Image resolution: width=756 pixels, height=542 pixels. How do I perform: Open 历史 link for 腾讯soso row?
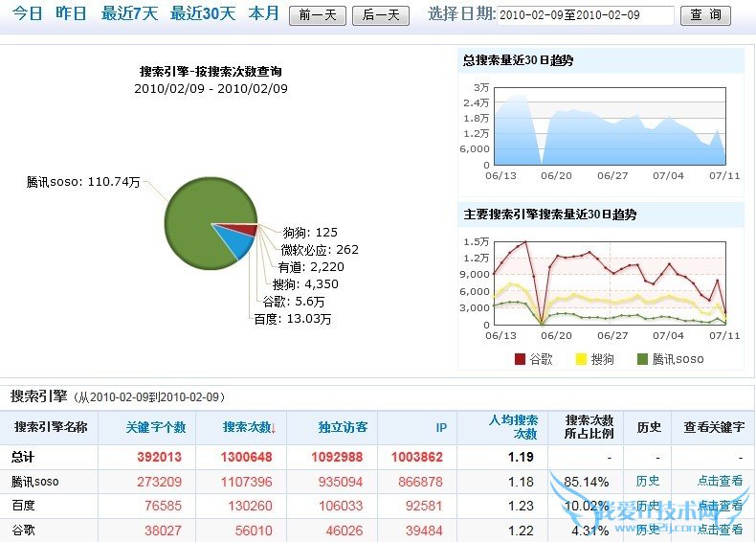point(648,481)
